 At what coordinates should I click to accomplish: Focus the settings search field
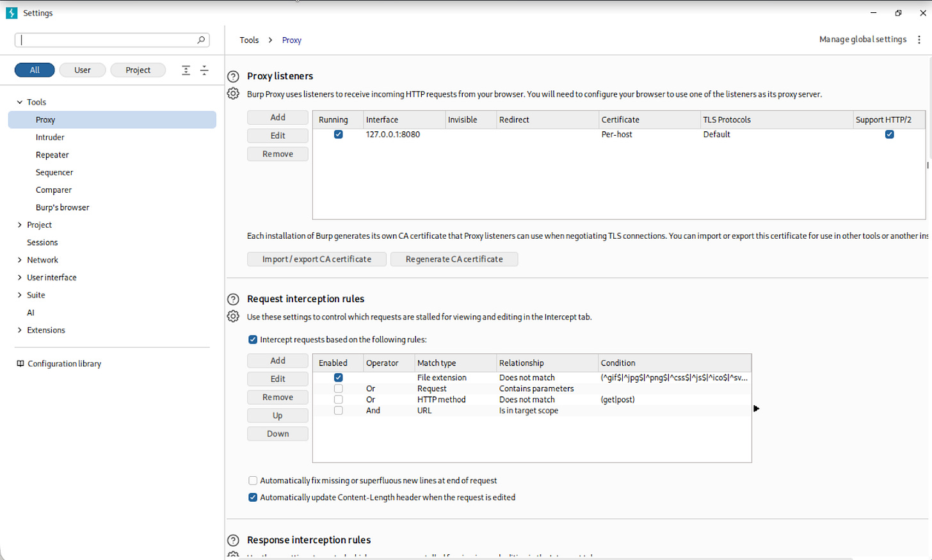(112, 40)
